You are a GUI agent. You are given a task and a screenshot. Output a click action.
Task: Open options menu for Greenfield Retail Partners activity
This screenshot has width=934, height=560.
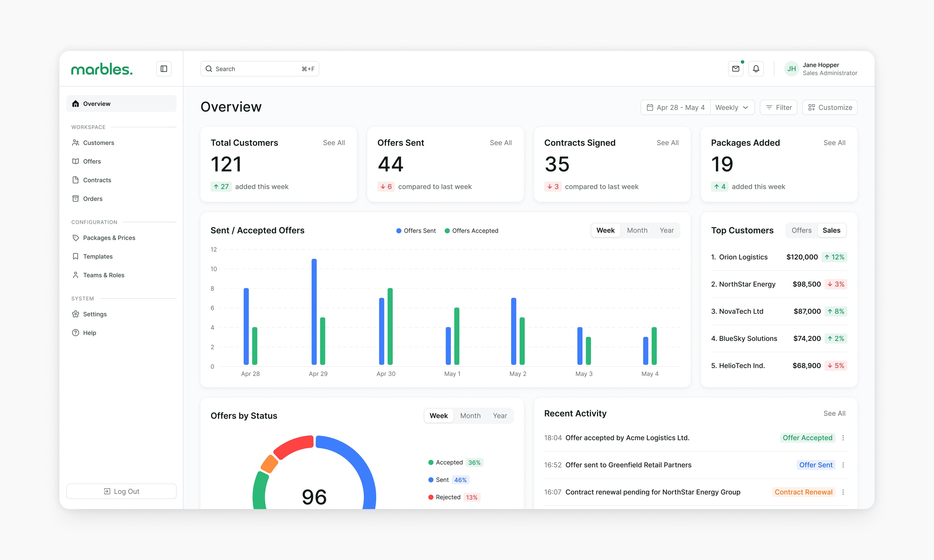pos(843,465)
